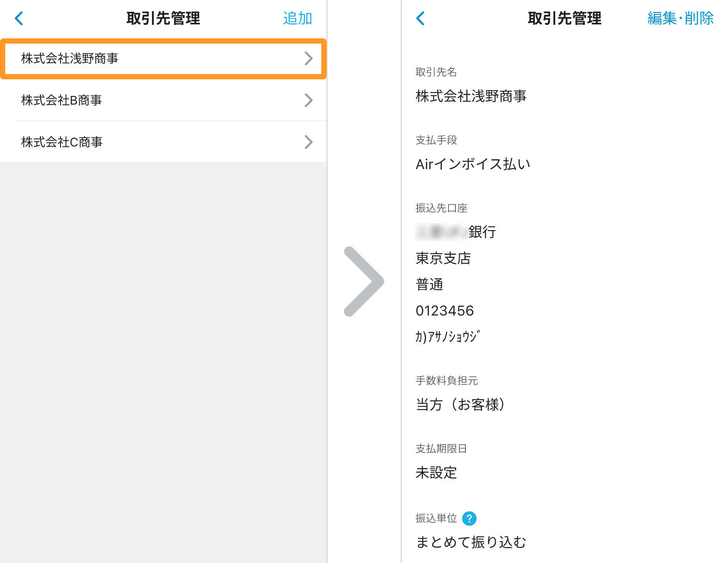Click the chevron on the 株式会社浅野商事 row

tap(309, 58)
